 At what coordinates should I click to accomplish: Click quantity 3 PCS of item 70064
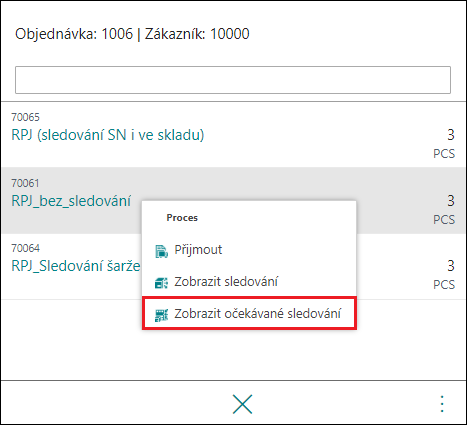444,275
